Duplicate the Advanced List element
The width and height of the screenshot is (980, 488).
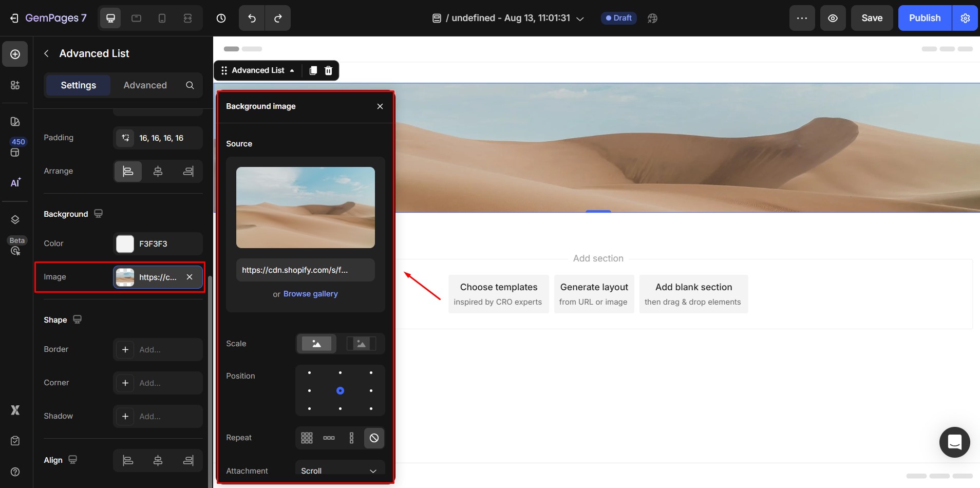[313, 70]
